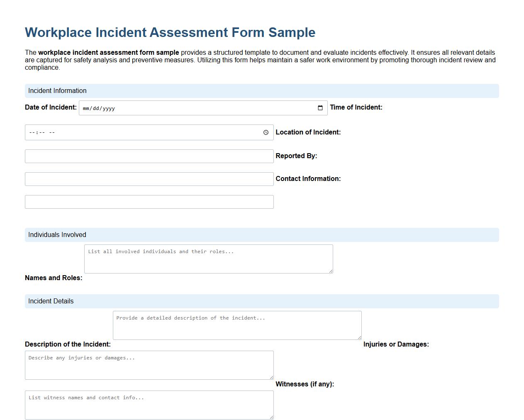Click the Incident Information section header

tap(57, 90)
